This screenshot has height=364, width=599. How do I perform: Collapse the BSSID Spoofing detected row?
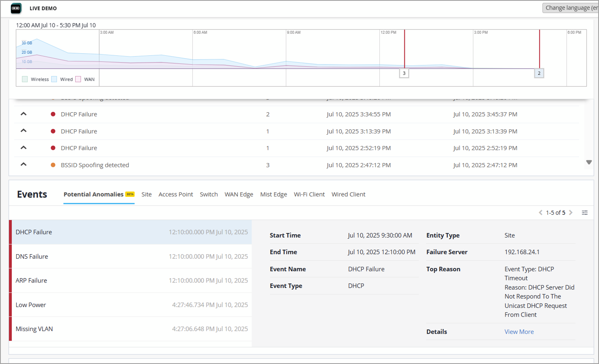click(24, 165)
